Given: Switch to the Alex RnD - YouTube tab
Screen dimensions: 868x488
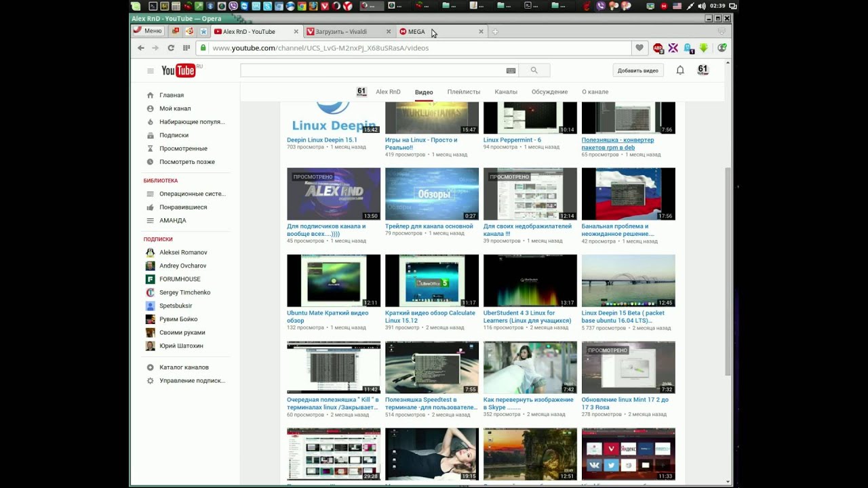Looking at the screenshot, I should point(256,31).
